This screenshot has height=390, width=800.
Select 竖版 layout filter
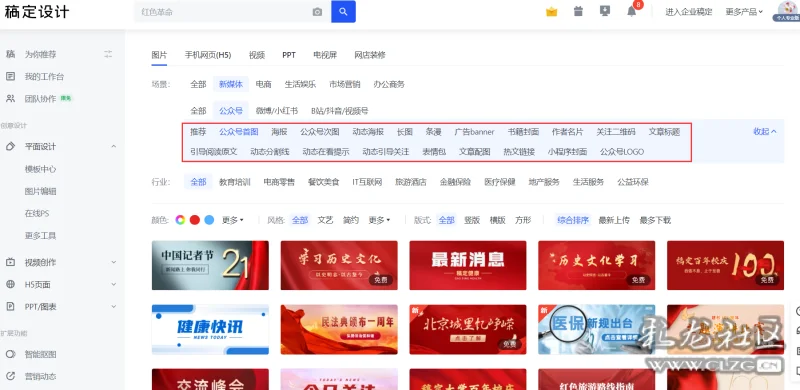472,220
